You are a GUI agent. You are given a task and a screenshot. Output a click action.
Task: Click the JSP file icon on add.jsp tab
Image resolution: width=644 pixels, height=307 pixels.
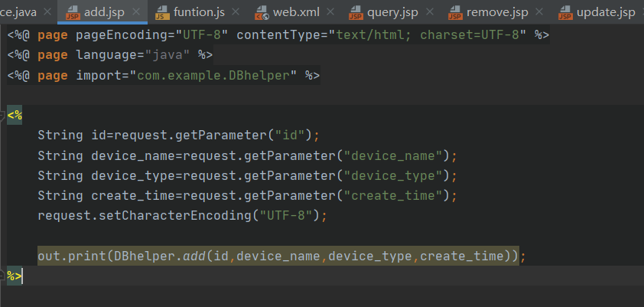coord(73,13)
